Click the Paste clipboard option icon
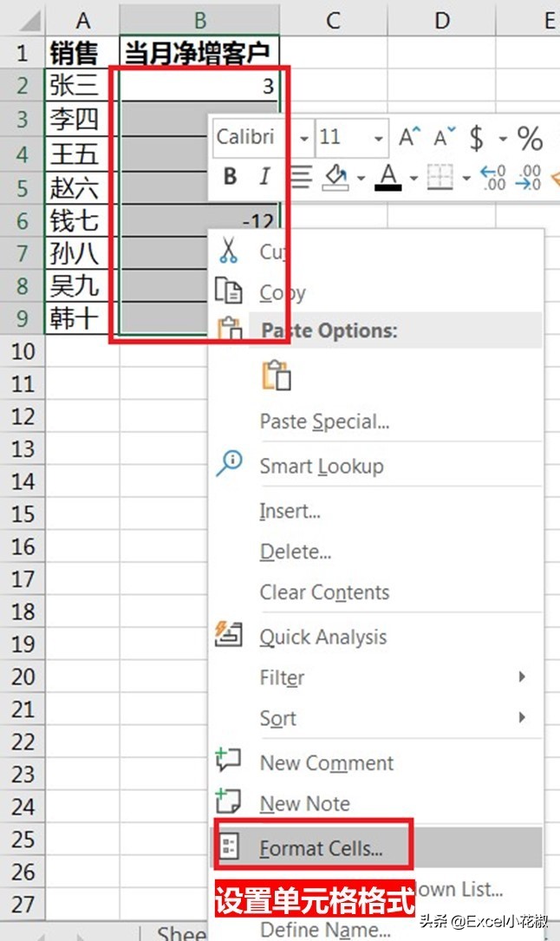The height and width of the screenshot is (941, 560). (277, 376)
